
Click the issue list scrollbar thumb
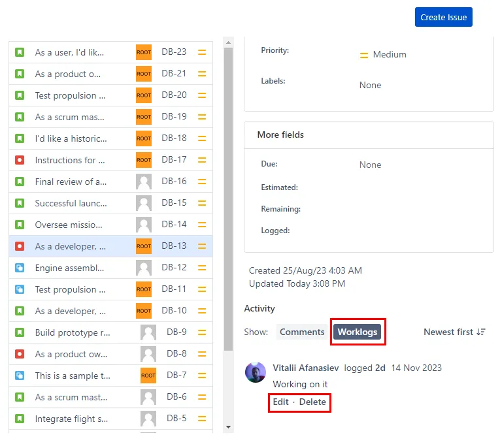point(228,199)
